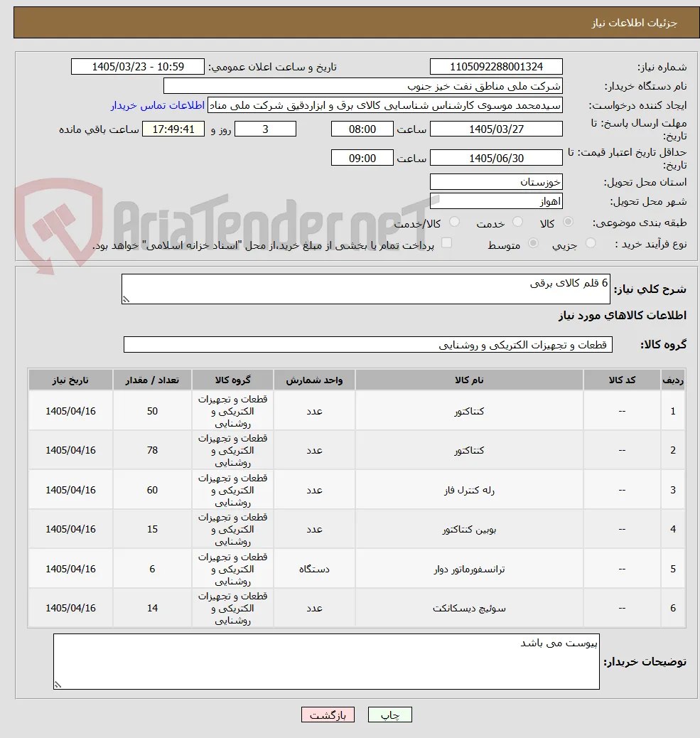Click کنتاکتور in row 2

click(469, 451)
